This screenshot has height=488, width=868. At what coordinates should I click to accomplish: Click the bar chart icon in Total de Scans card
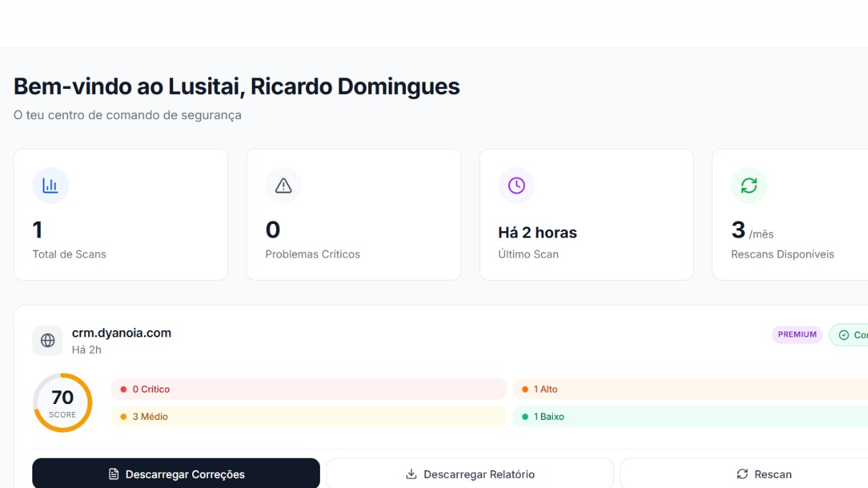point(50,186)
